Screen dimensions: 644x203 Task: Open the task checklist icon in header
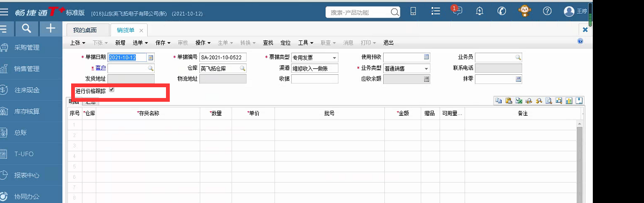(x=436, y=11)
